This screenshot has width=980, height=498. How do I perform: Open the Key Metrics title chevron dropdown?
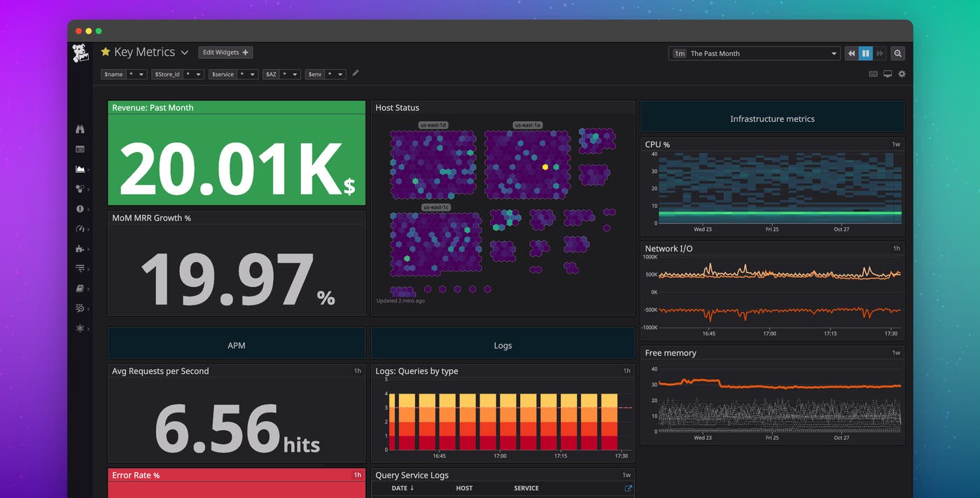184,52
